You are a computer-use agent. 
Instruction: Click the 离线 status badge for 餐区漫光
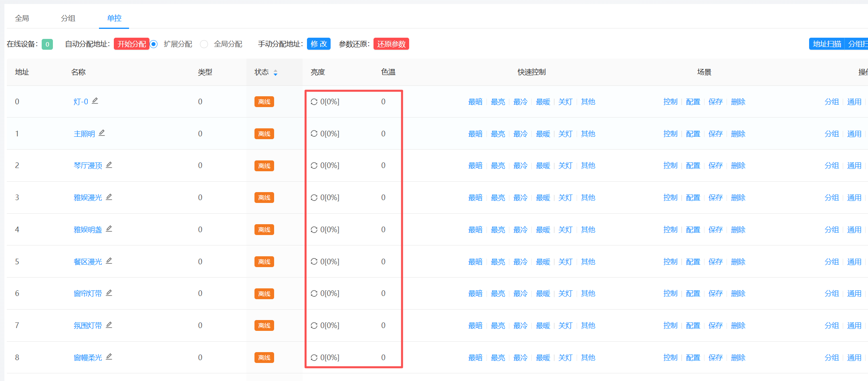coord(264,262)
